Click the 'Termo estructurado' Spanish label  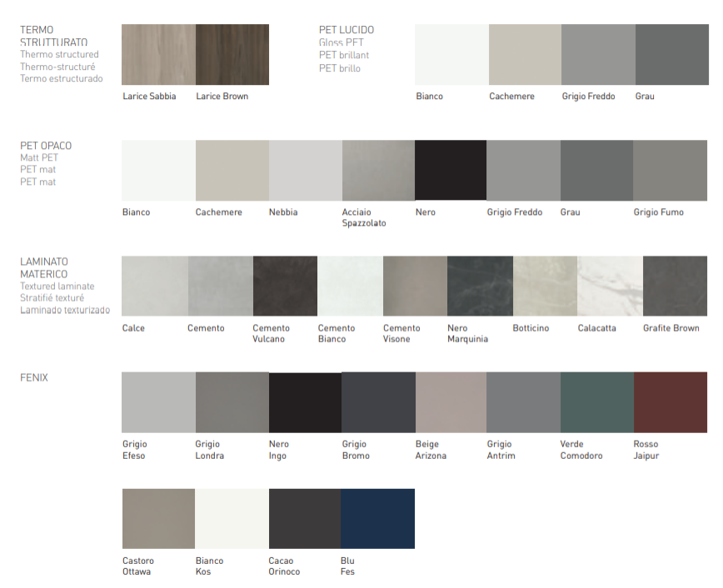click(62, 78)
